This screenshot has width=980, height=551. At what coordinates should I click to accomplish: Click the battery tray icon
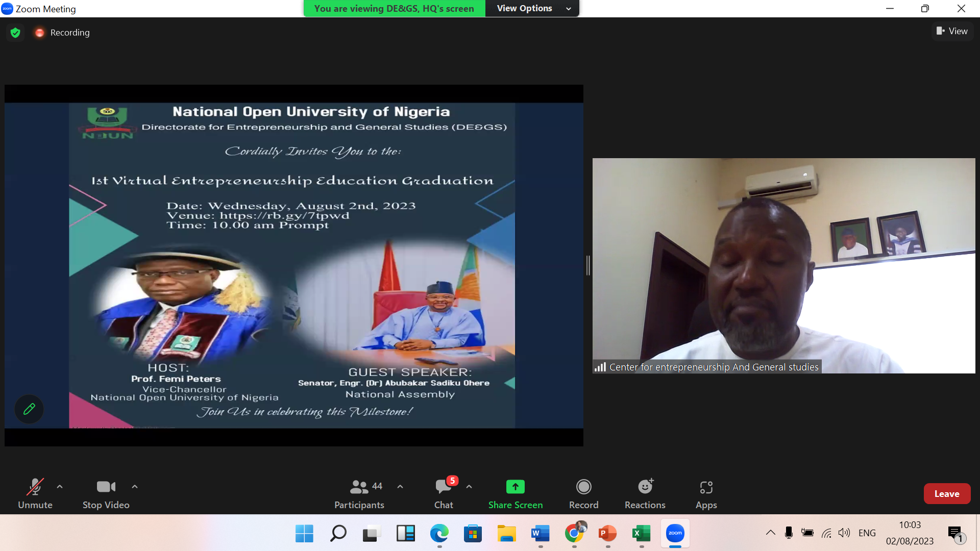coord(807,533)
